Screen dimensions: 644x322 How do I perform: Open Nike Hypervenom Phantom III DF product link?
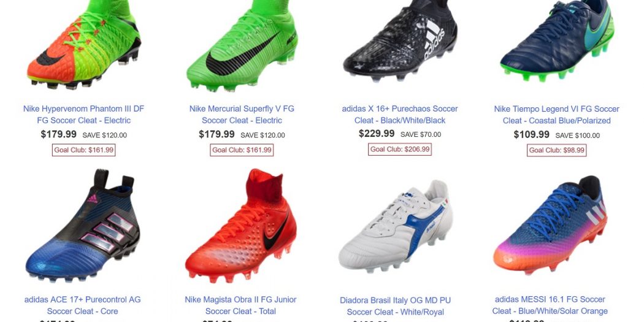point(84,115)
